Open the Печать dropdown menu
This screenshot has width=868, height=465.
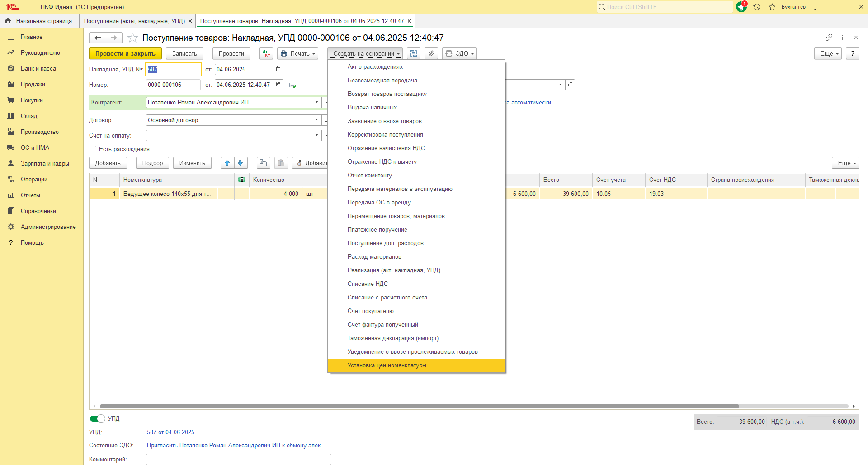(x=297, y=53)
